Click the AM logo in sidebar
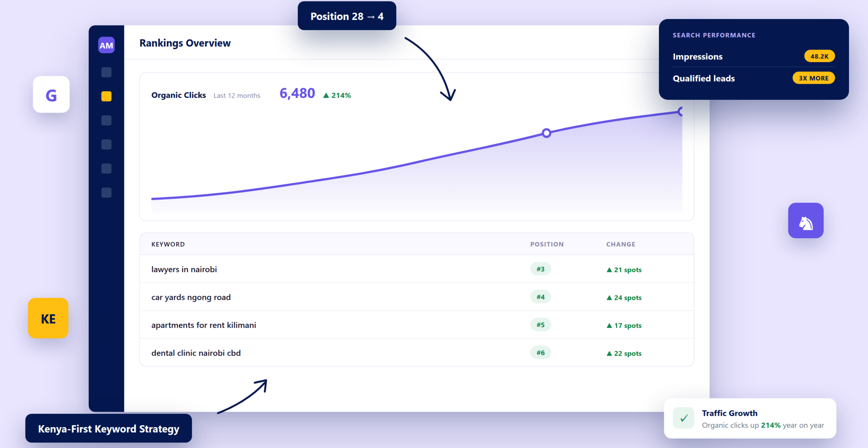Image resolution: width=868 pixels, height=448 pixels. pyautogui.click(x=106, y=45)
